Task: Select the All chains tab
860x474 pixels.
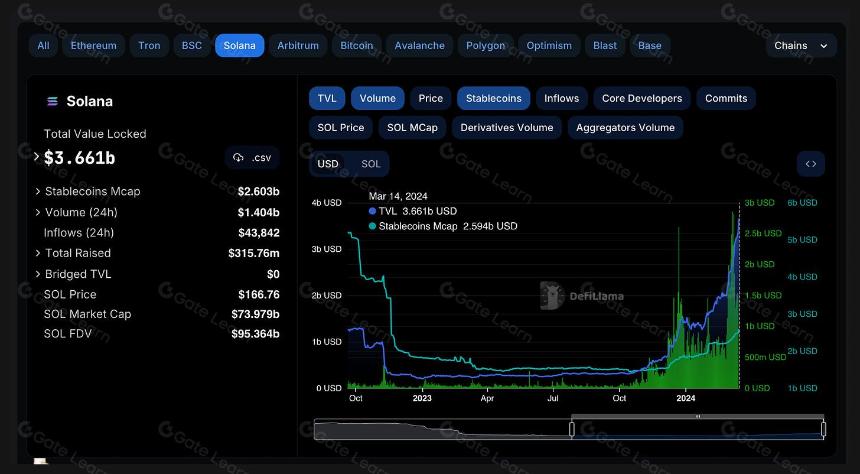Action: click(x=43, y=46)
